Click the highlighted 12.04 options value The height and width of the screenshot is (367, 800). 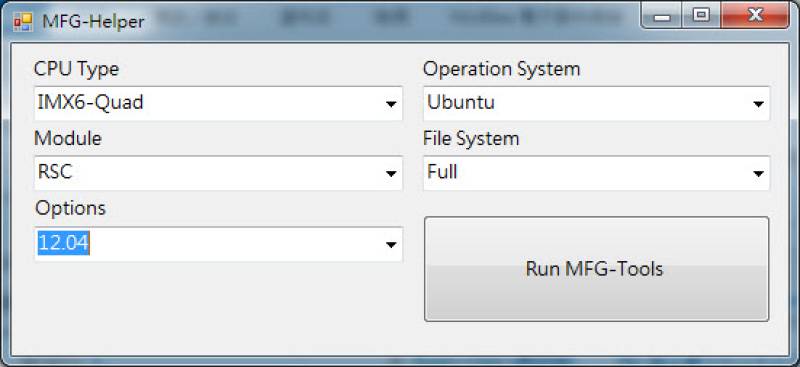point(63,243)
